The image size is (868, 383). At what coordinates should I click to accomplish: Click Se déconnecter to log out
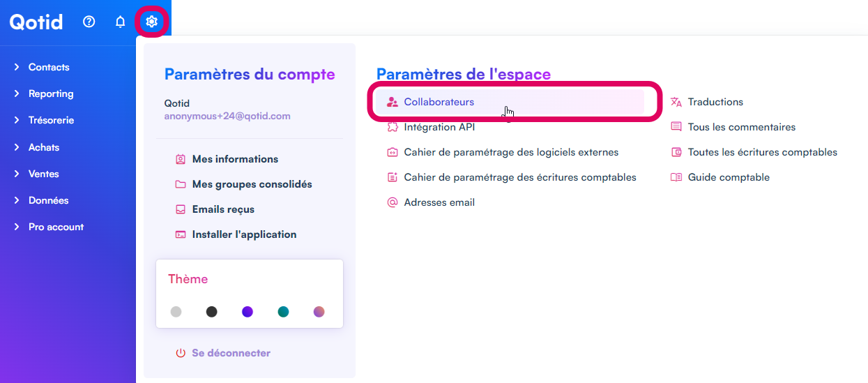point(231,353)
